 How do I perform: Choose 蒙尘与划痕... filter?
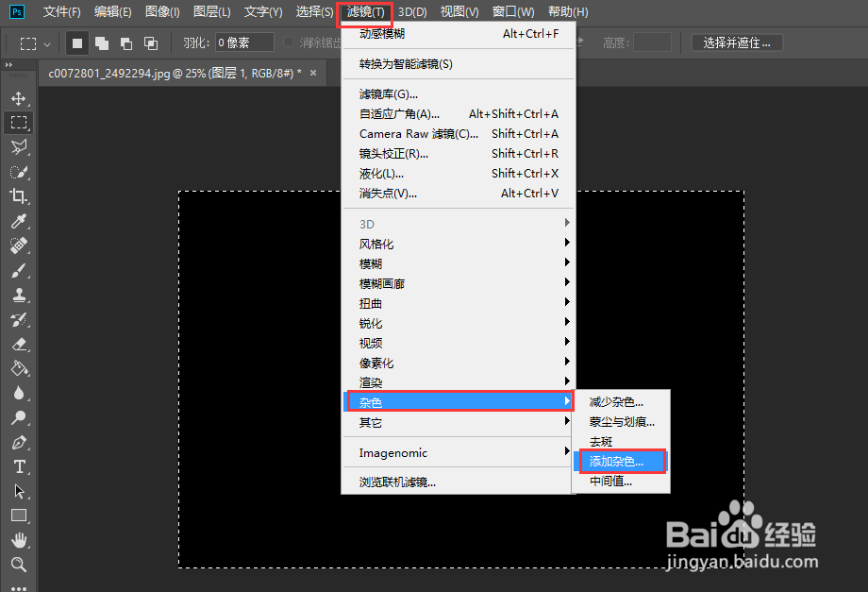click(621, 422)
